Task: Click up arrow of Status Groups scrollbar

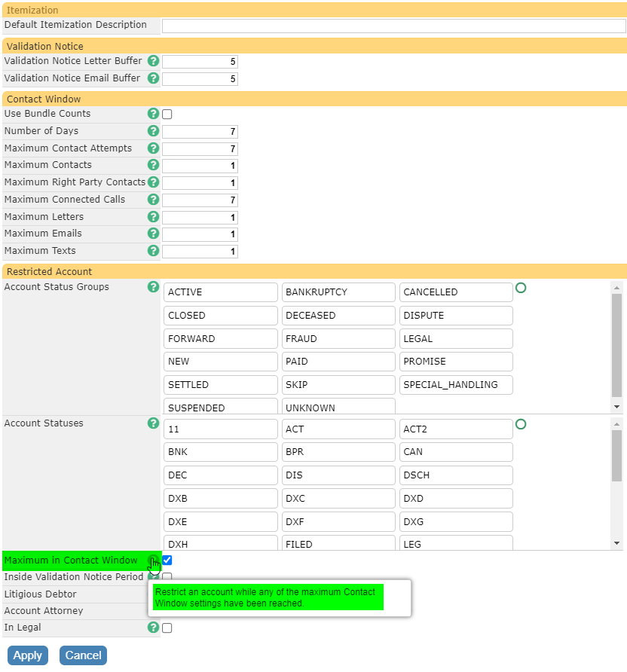Action: tap(616, 288)
